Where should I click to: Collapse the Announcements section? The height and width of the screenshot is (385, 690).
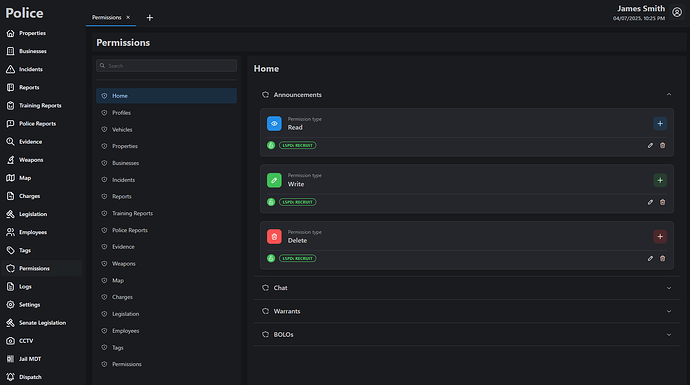pos(668,95)
